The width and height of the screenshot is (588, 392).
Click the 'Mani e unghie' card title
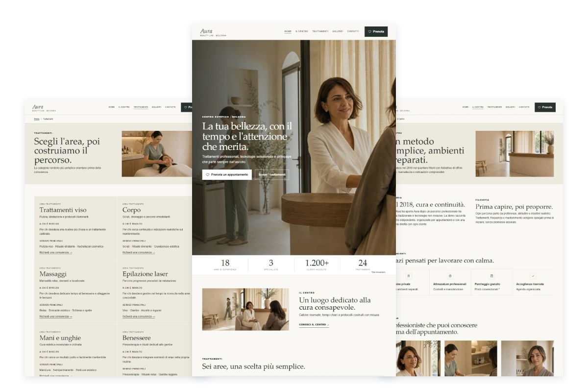[60, 338]
